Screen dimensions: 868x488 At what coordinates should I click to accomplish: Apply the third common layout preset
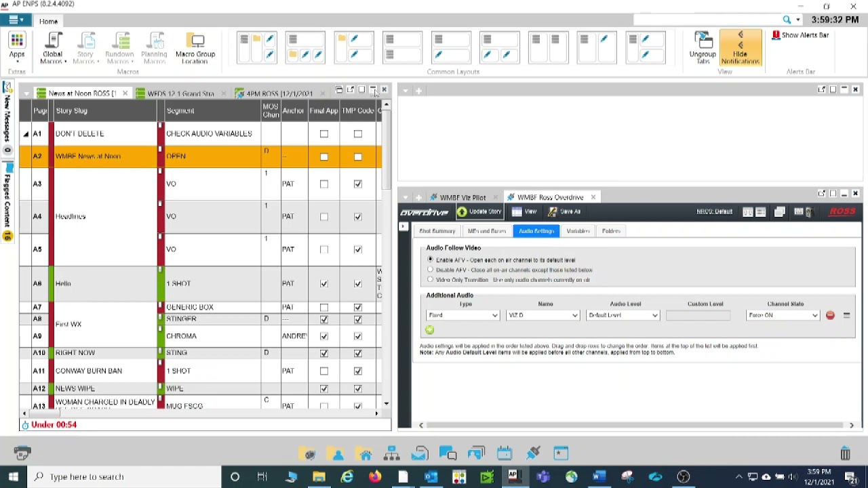pyautogui.click(x=354, y=47)
